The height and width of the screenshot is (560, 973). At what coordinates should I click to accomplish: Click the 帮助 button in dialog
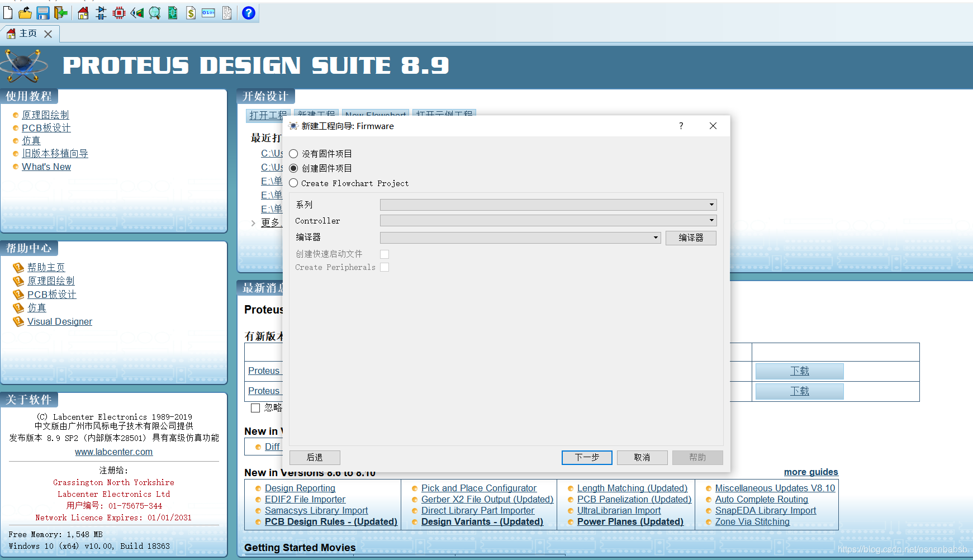pyautogui.click(x=697, y=457)
